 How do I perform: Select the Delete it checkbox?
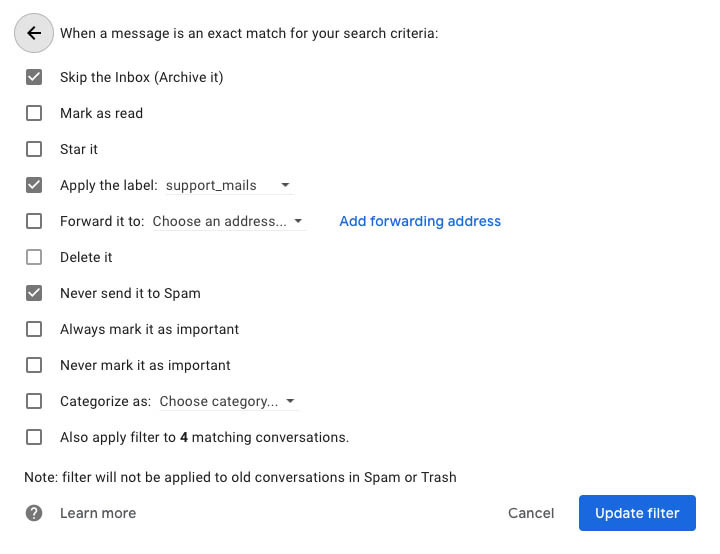[x=34, y=257]
